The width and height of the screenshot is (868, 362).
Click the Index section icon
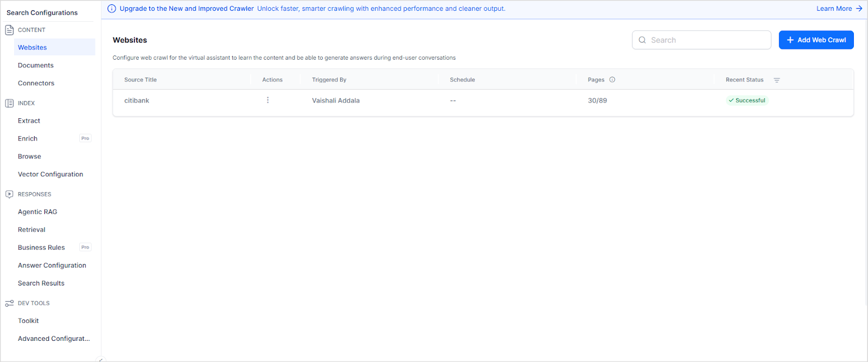tap(9, 103)
